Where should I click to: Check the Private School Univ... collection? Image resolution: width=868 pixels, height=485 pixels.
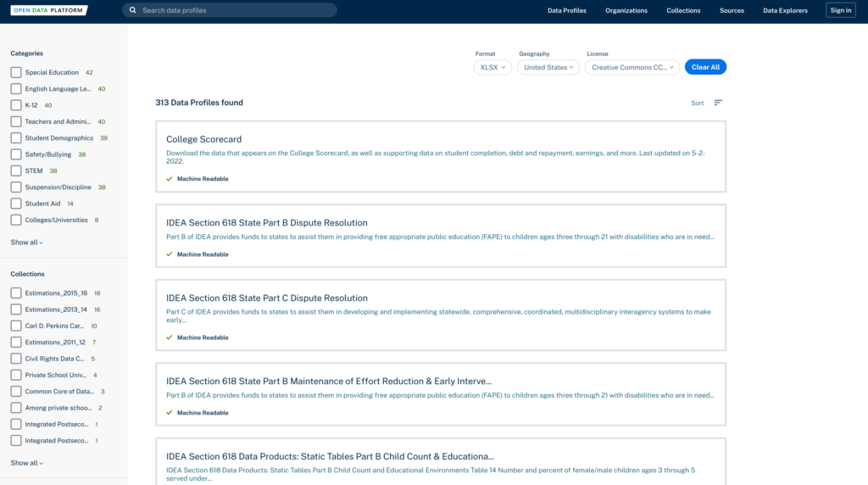[16, 375]
